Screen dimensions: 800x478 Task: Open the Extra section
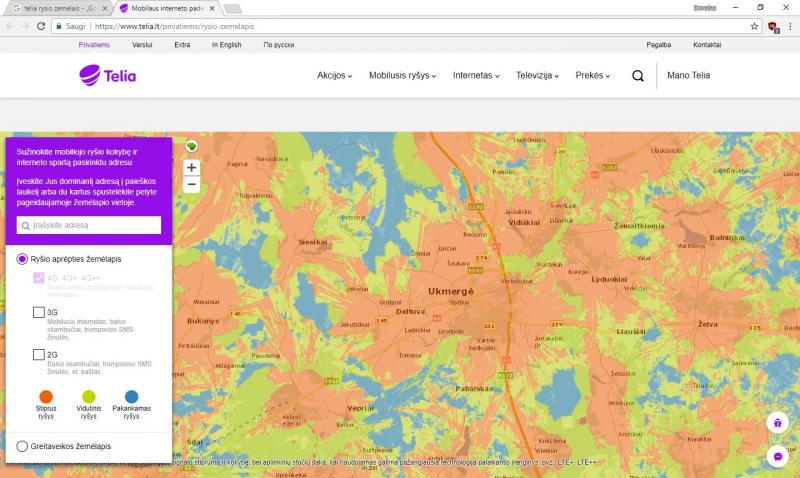point(182,45)
